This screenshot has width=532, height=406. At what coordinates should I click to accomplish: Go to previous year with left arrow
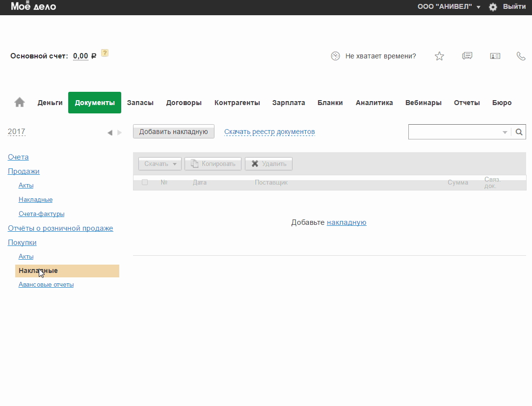click(109, 133)
